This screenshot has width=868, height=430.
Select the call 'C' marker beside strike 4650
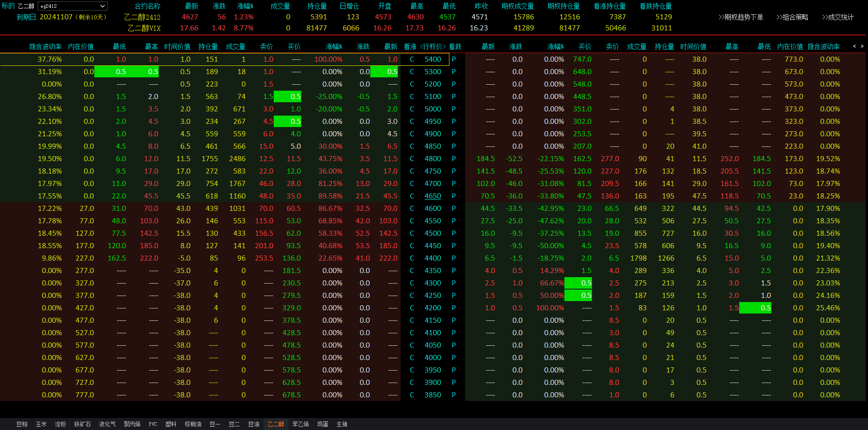[x=412, y=196]
